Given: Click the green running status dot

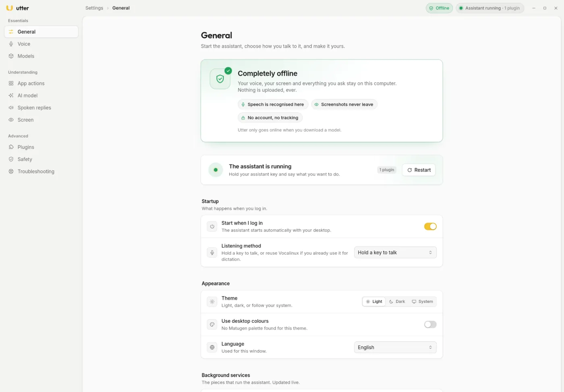Looking at the screenshot, I should [216, 170].
